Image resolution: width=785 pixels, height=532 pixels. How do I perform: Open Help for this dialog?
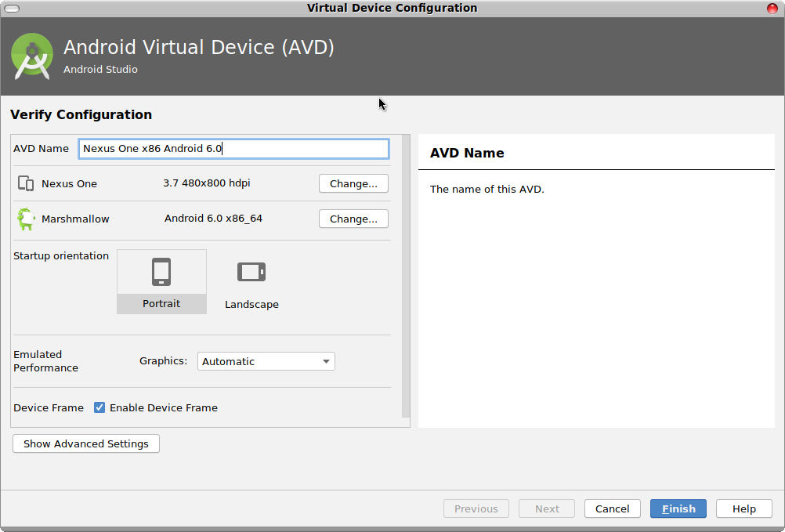coord(744,508)
